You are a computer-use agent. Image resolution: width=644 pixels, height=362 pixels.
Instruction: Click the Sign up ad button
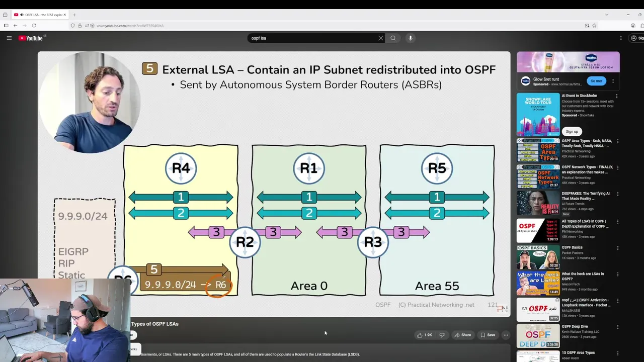click(x=572, y=131)
